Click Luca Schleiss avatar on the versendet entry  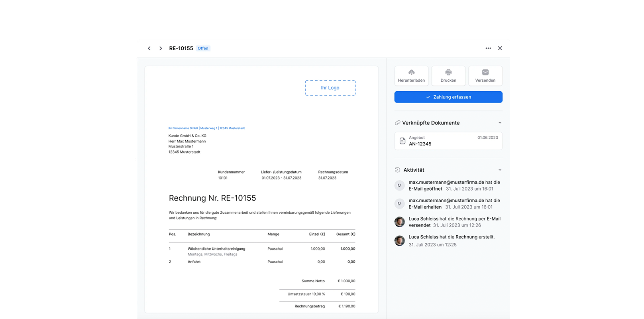(400, 222)
